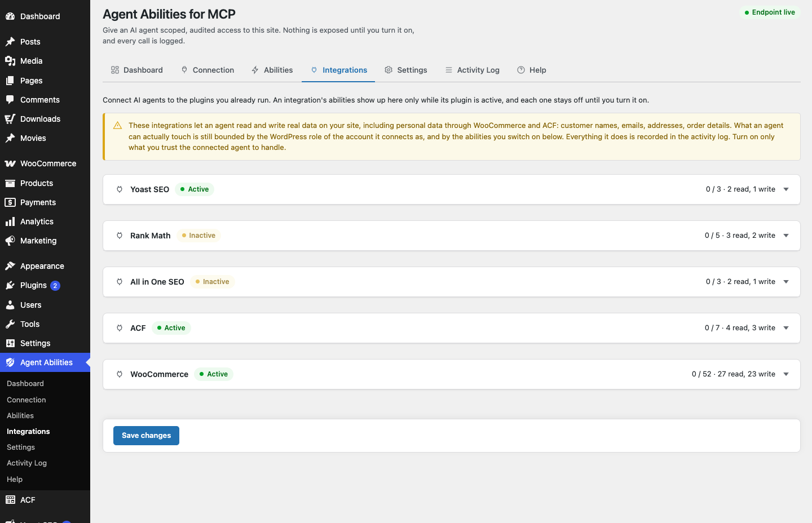The width and height of the screenshot is (812, 523).
Task: Click the WooCommerce Active status badge
Action: coord(213,374)
